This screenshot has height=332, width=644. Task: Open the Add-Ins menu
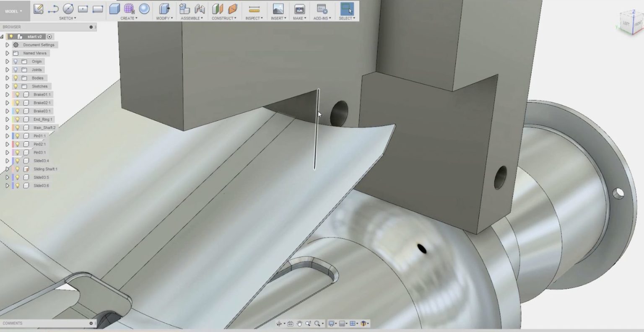323,18
